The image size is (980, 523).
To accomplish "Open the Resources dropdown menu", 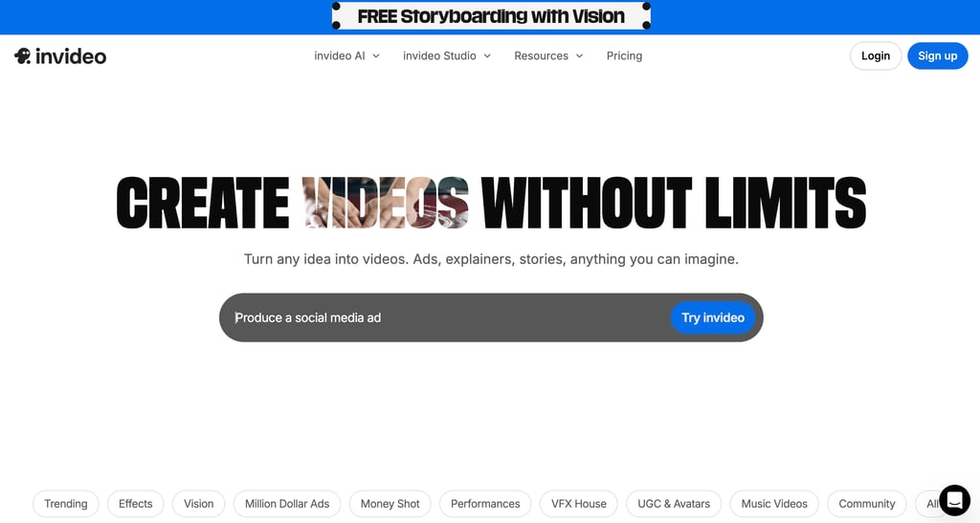I will (x=548, y=56).
